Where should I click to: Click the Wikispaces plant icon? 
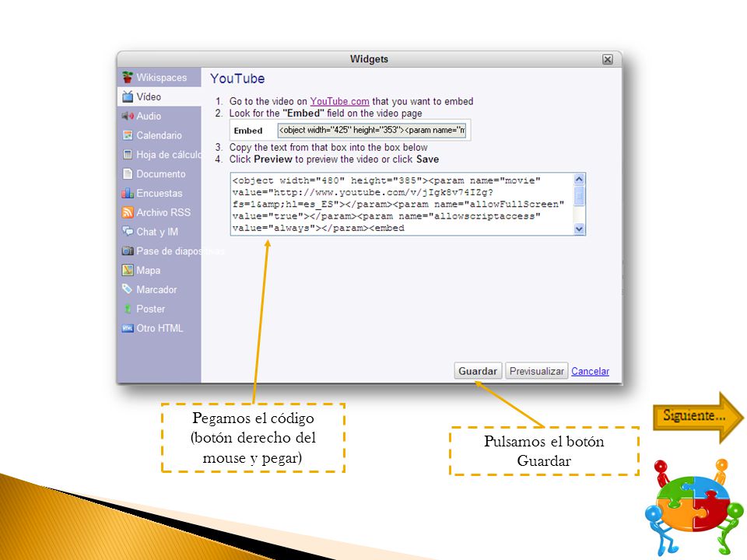tap(127, 77)
